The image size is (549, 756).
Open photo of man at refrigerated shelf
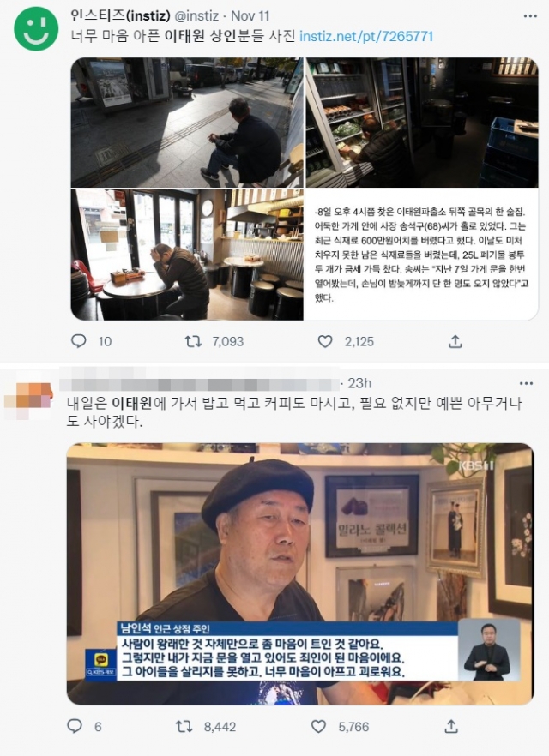[x=422, y=123]
